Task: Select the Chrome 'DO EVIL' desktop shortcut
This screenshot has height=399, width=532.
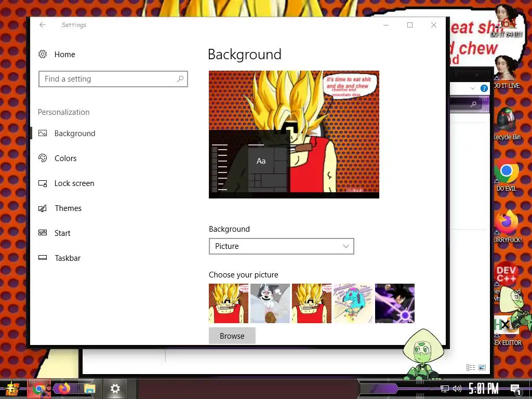Action: pyautogui.click(x=506, y=176)
